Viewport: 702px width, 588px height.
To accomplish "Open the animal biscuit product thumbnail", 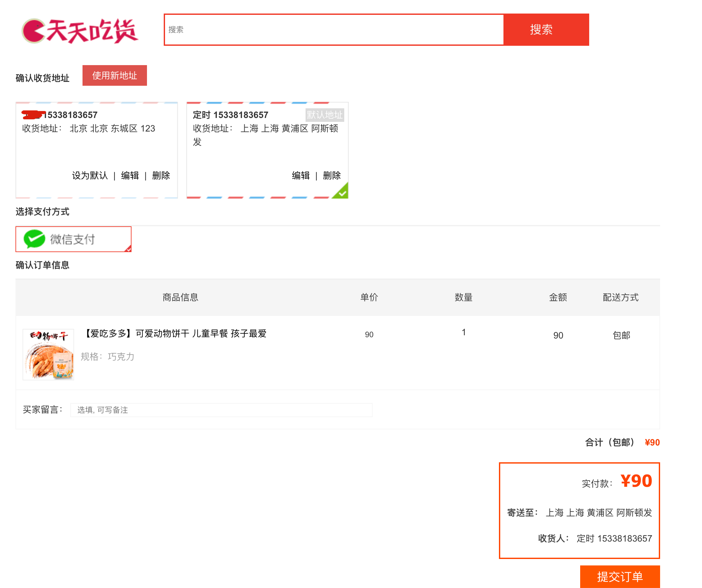I will pyautogui.click(x=48, y=354).
